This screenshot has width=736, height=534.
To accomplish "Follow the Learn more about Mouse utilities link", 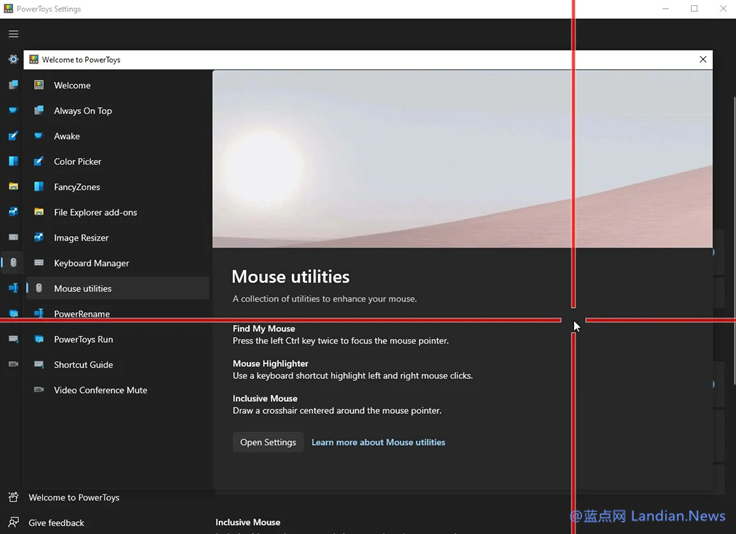I will [378, 442].
